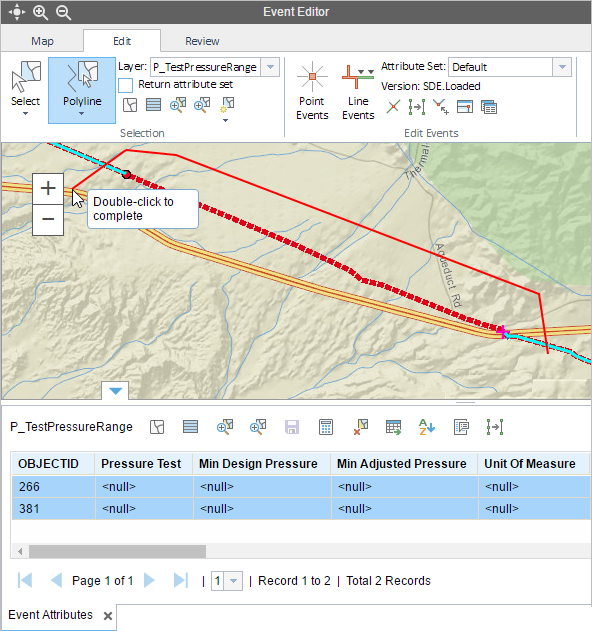Click the OBJECTID column header
The height and width of the screenshot is (631, 592).
[53, 464]
